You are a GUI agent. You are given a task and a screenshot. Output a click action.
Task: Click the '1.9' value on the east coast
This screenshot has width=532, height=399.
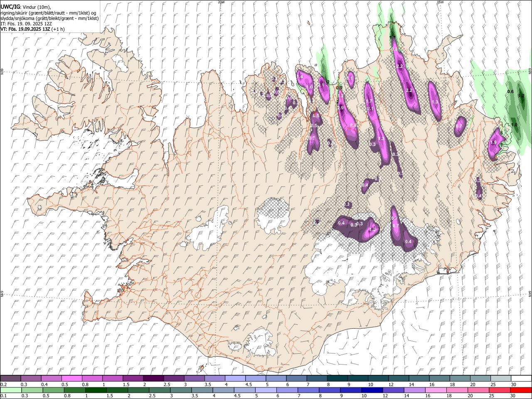494,142
